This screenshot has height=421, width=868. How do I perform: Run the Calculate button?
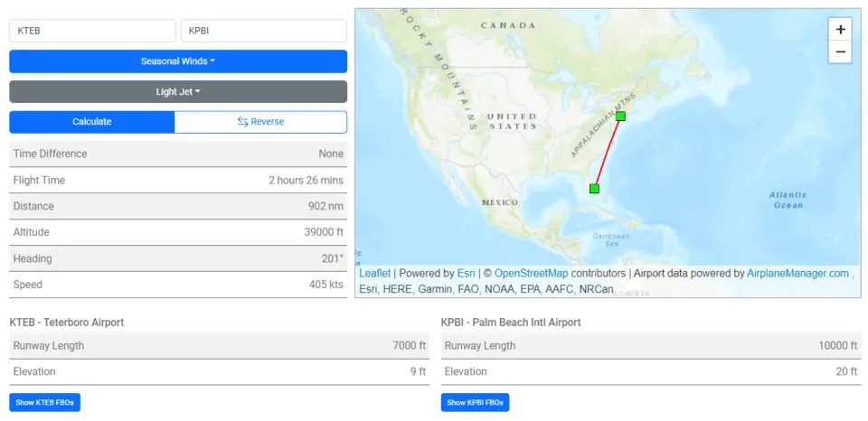pyautogui.click(x=92, y=122)
